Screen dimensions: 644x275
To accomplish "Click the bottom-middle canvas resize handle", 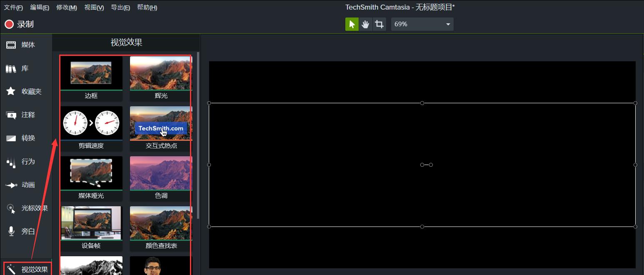I will click(x=422, y=227).
